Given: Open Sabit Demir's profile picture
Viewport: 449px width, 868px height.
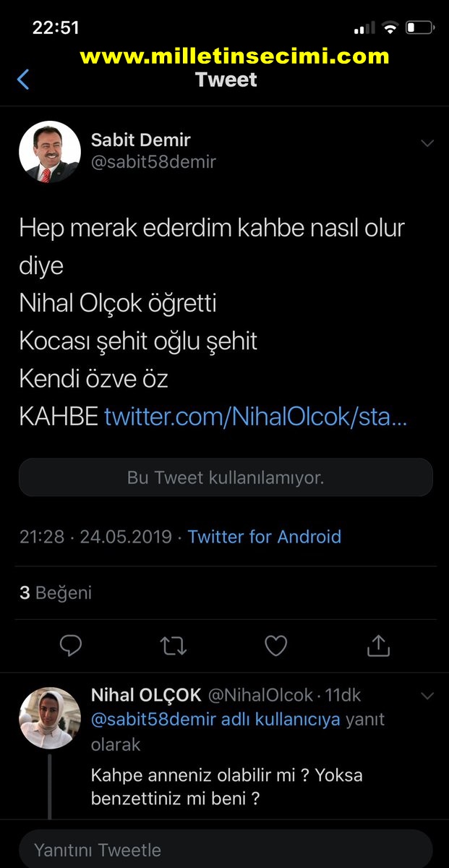Looking at the screenshot, I should tap(49, 152).
